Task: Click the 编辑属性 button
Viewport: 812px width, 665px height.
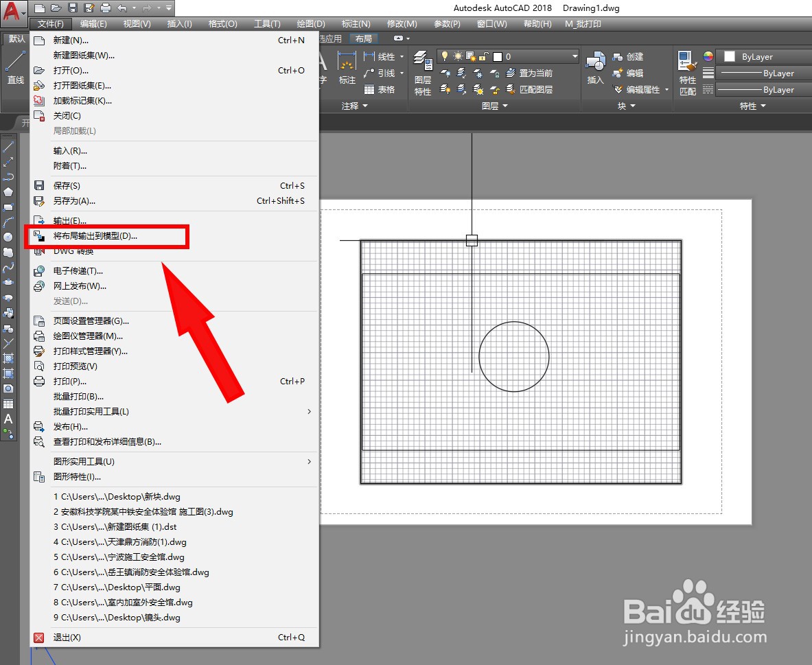Action: click(x=638, y=90)
